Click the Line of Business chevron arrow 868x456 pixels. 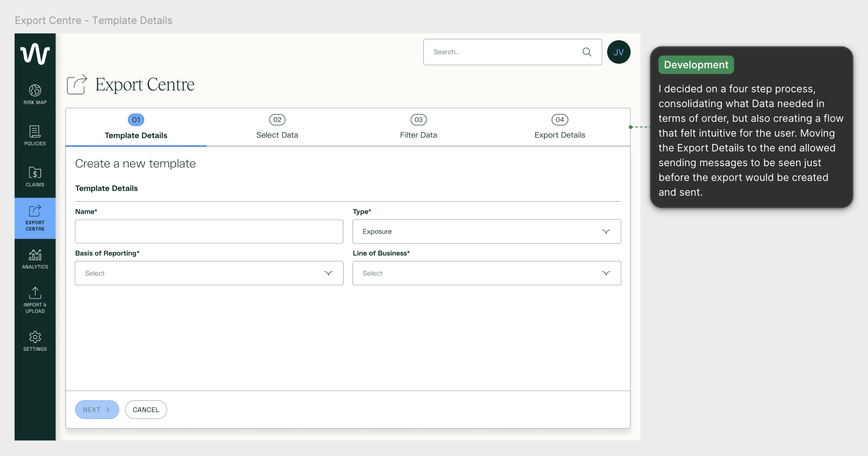pyautogui.click(x=606, y=273)
